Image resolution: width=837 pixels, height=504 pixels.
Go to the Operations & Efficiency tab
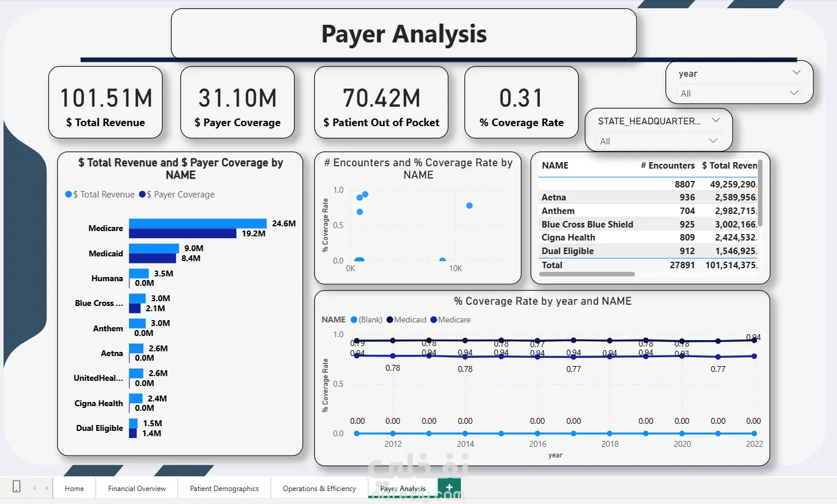click(319, 489)
